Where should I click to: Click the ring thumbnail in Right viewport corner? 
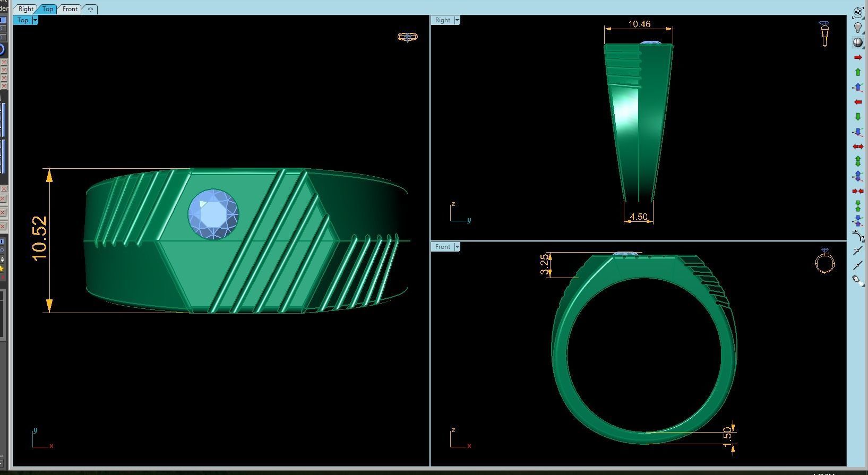click(x=824, y=34)
